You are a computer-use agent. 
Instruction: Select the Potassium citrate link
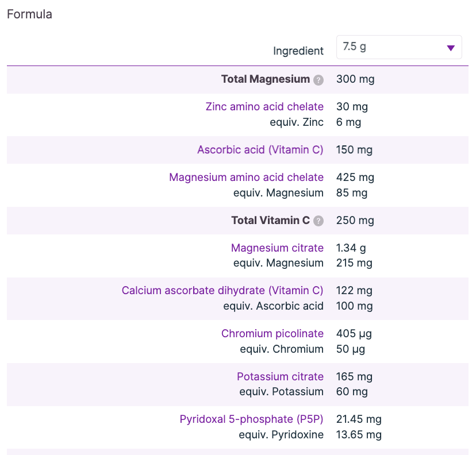point(280,377)
